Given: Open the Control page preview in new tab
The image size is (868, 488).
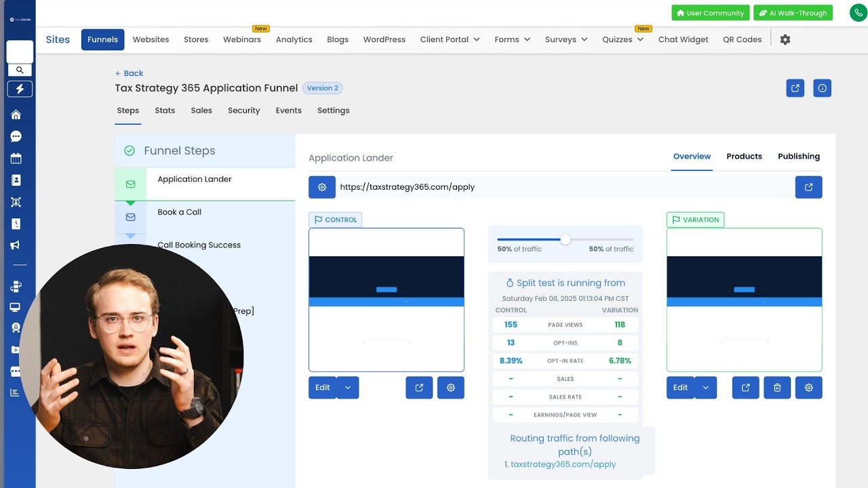Looking at the screenshot, I should [x=419, y=388].
